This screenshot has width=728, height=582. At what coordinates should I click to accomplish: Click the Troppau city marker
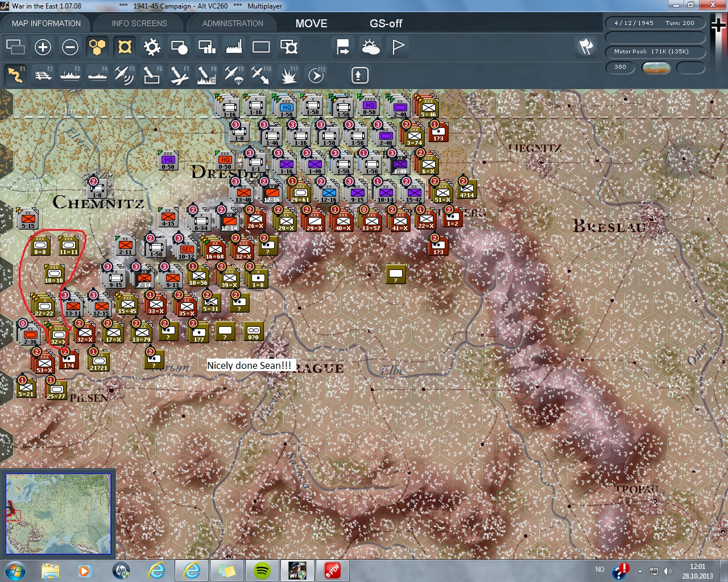pos(655,501)
